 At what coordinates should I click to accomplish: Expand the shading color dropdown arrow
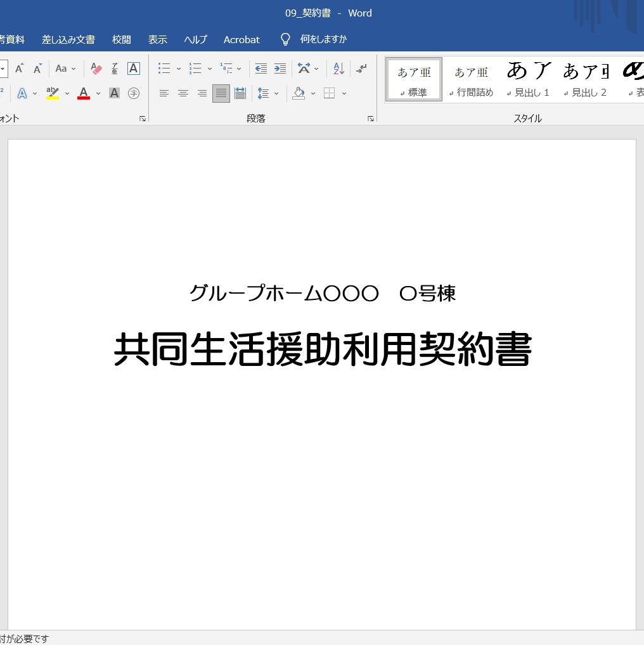[313, 94]
